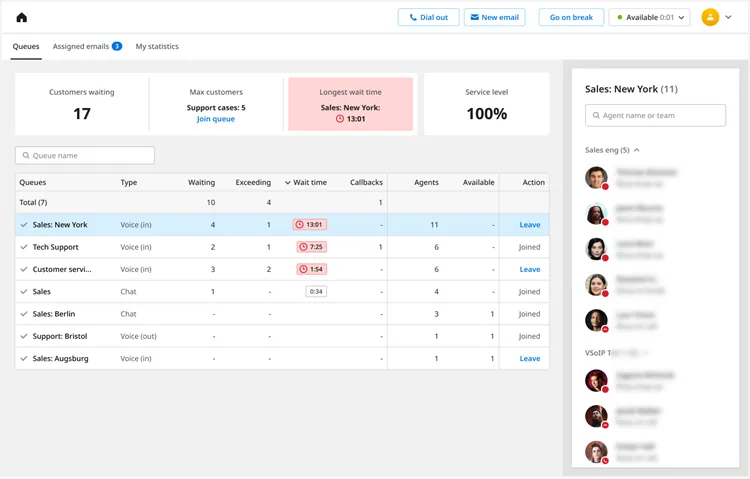Leave the Customer servi... queue
The width and height of the screenshot is (750, 479).
[x=530, y=269]
